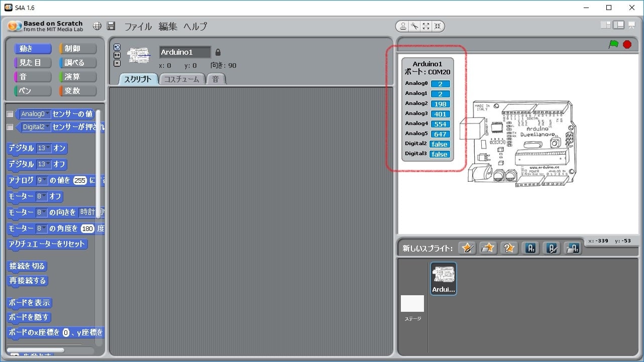Select the Arduino1 sprite thumbnail in sprite list
The width and height of the screenshot is (644, 362).
pos(444,279)
